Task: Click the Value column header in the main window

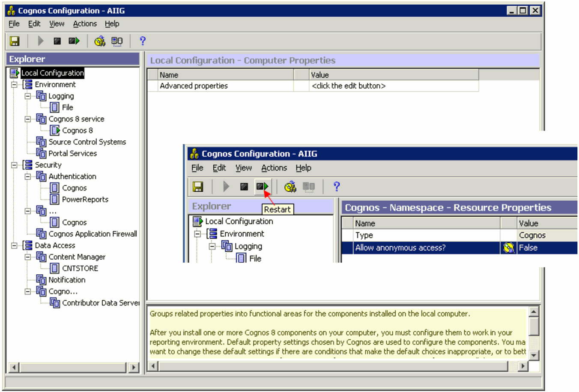Action: (x=394, y=75)
